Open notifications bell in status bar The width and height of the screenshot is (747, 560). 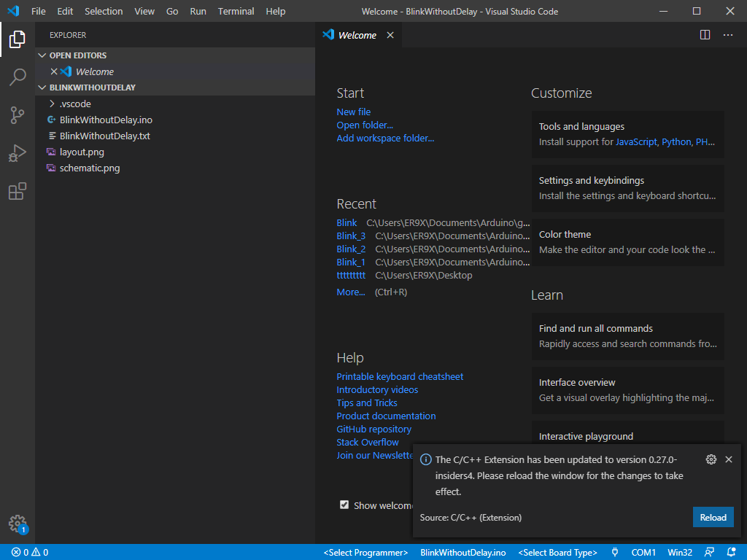tap(731, 553)
